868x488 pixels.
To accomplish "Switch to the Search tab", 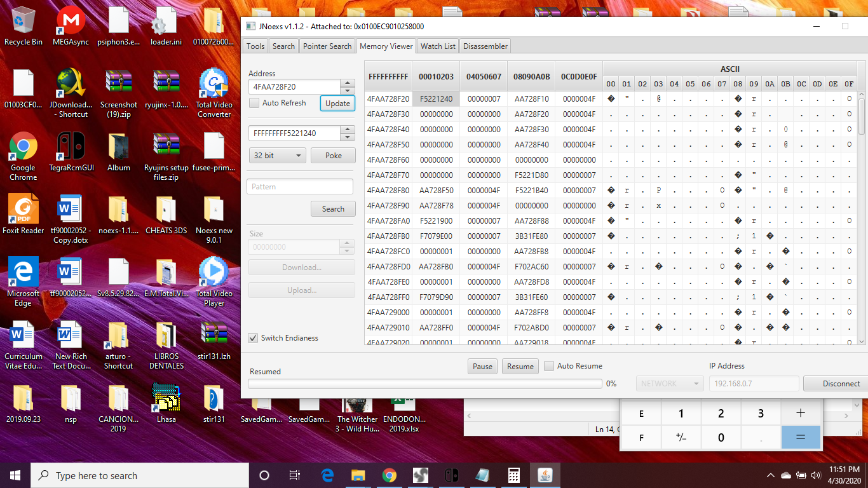I will coord(283,46).
